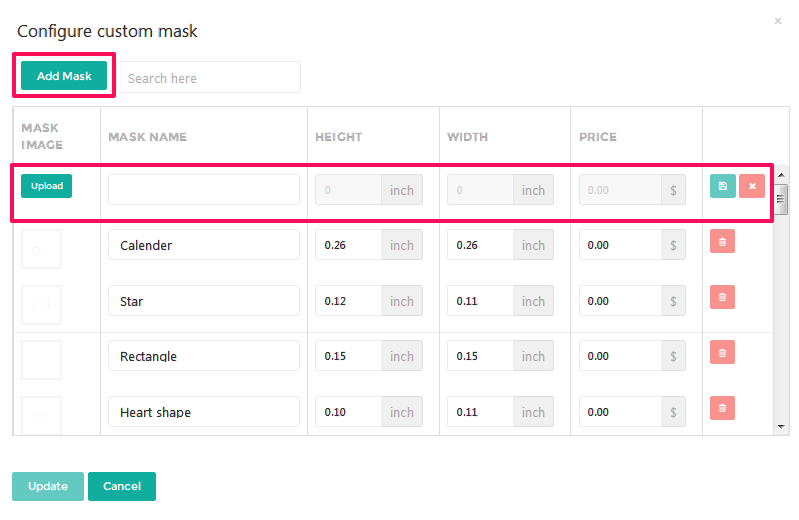Delete the Rectangle mask via its trash icon
The height and width of the screenshot is (520, 799).
tap(723, 352)
